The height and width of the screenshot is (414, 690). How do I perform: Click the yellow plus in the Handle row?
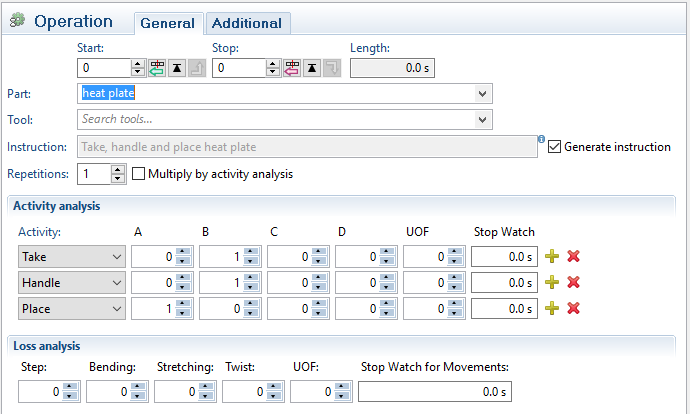(x=552, y=283)
